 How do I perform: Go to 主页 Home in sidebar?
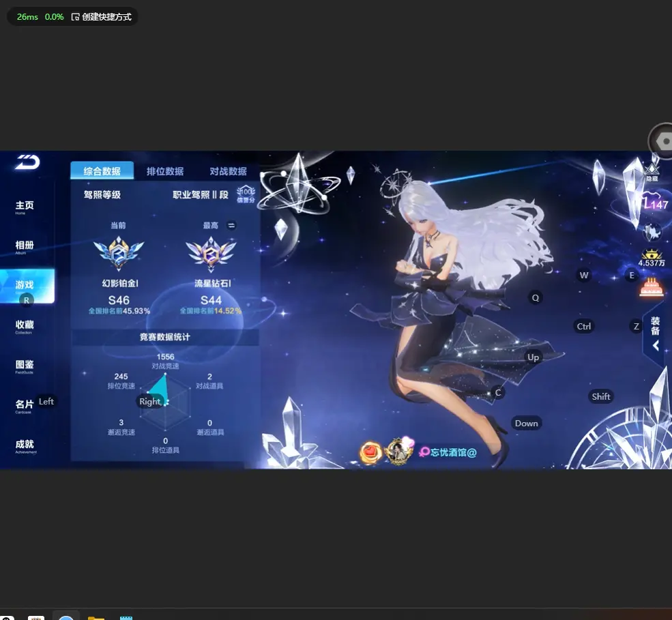[25, 207]
